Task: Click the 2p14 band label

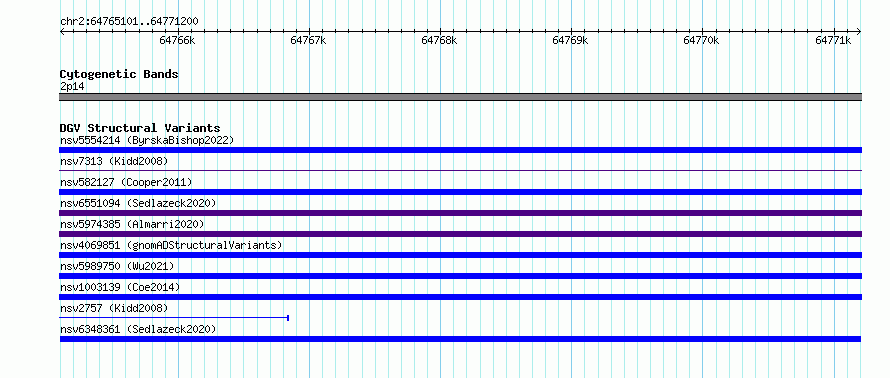Action: click(72, 86)
